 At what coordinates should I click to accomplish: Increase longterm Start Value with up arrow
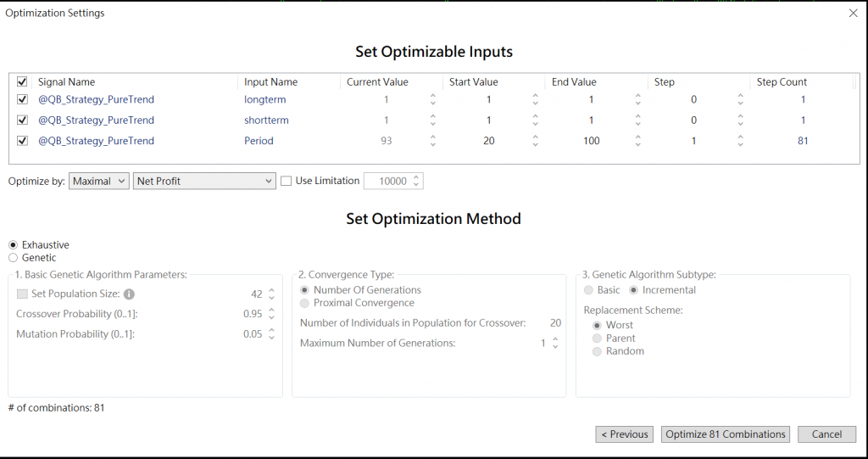(535, 95)
